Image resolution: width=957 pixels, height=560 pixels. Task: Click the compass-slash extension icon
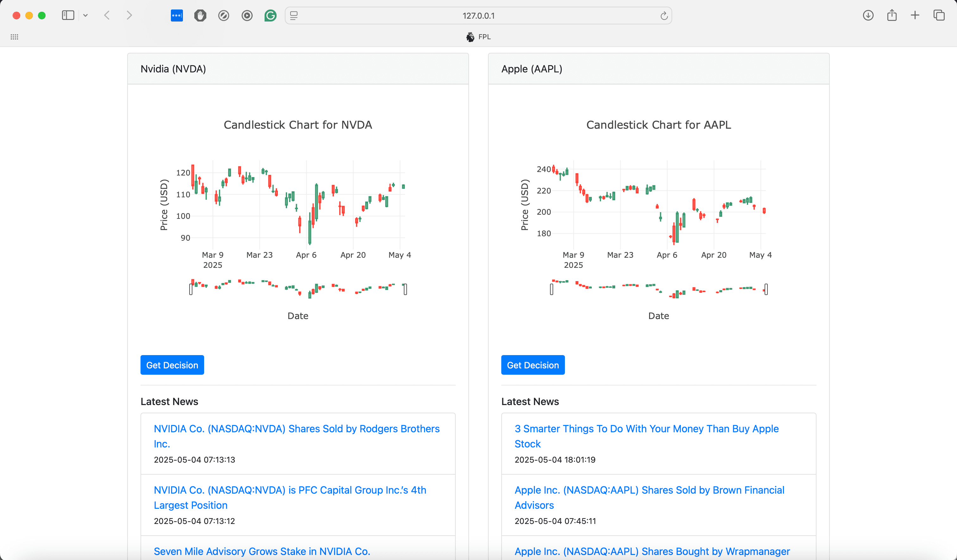pos(224,15)
